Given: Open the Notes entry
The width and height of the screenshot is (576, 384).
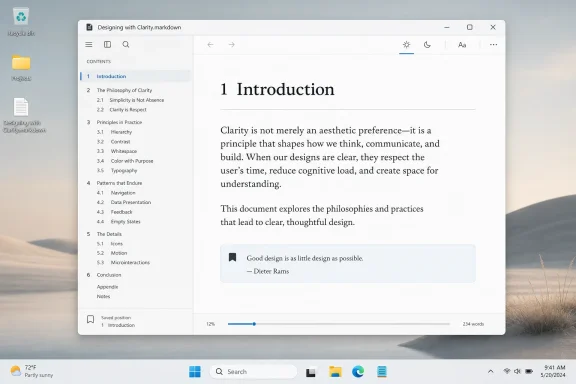Looking at the screenshot, I should [103, 297].
